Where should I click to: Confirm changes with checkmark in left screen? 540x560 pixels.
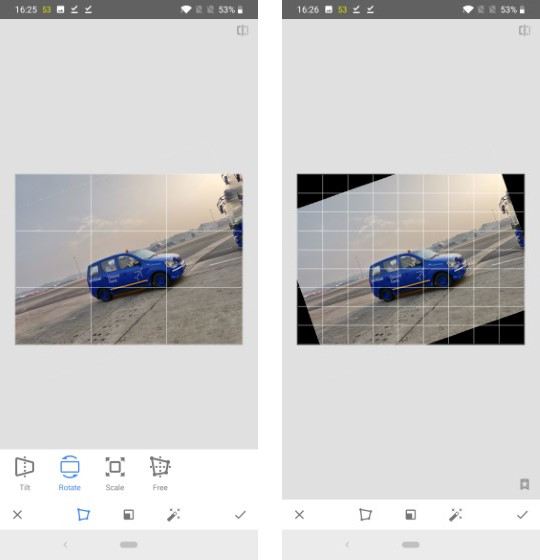(240, 515)
